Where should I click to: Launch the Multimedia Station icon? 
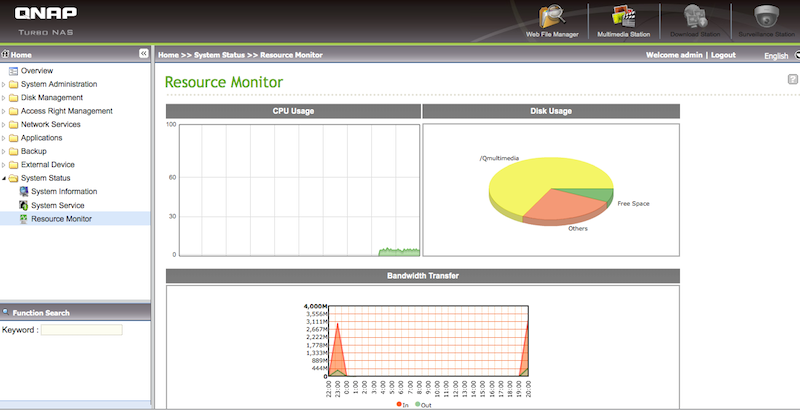[x=624, y=16]
